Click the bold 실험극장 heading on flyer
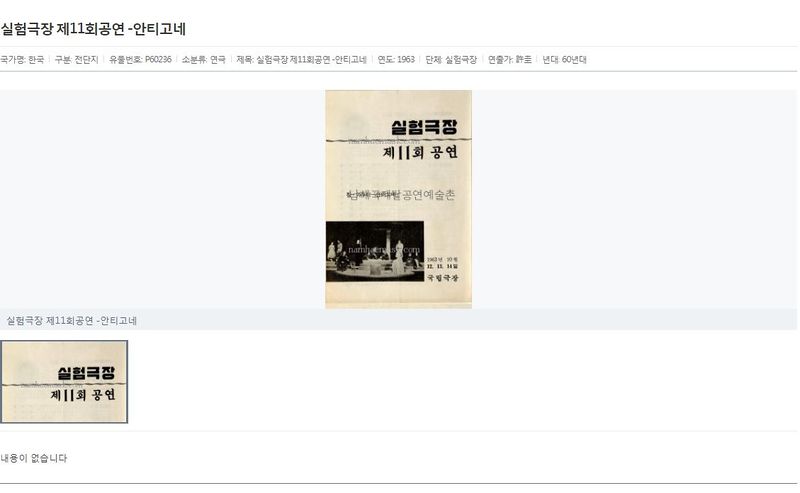800x493 pixels. (424, 127)
